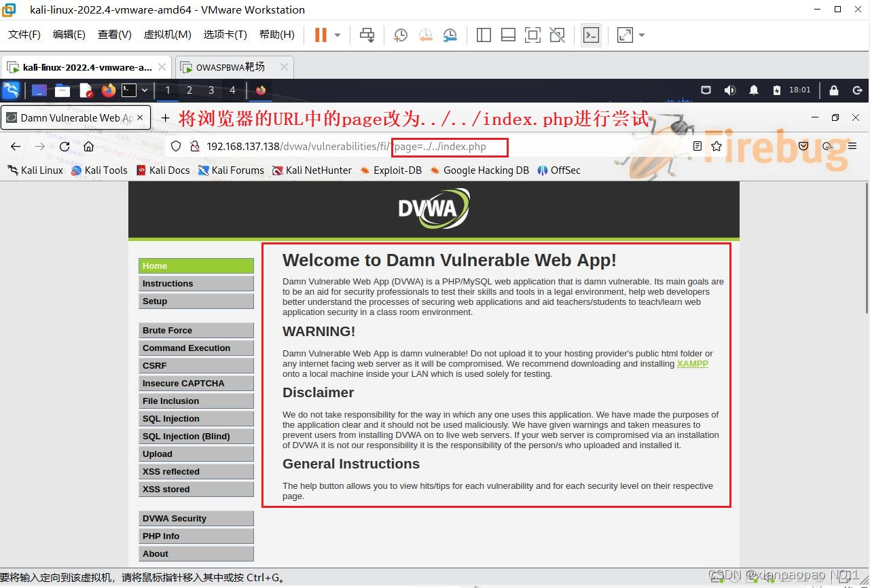Go to DVWA Security settings
870x588 pixels.
(x=196, y=519)
